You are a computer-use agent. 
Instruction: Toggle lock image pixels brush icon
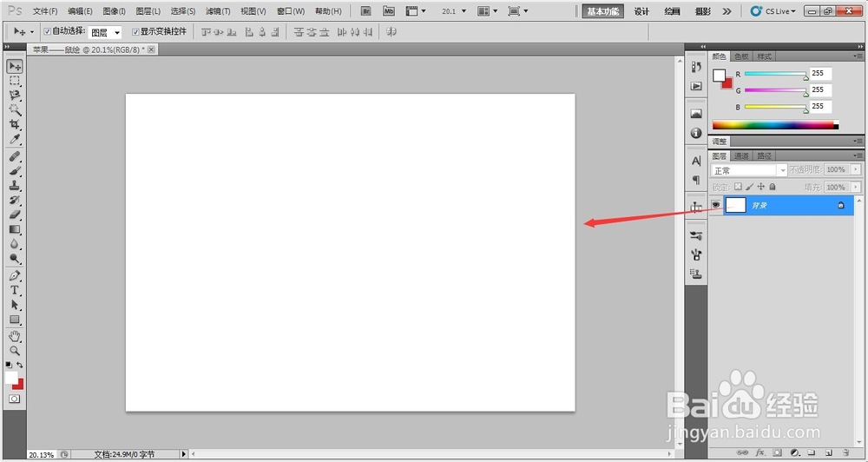point(750,188)
